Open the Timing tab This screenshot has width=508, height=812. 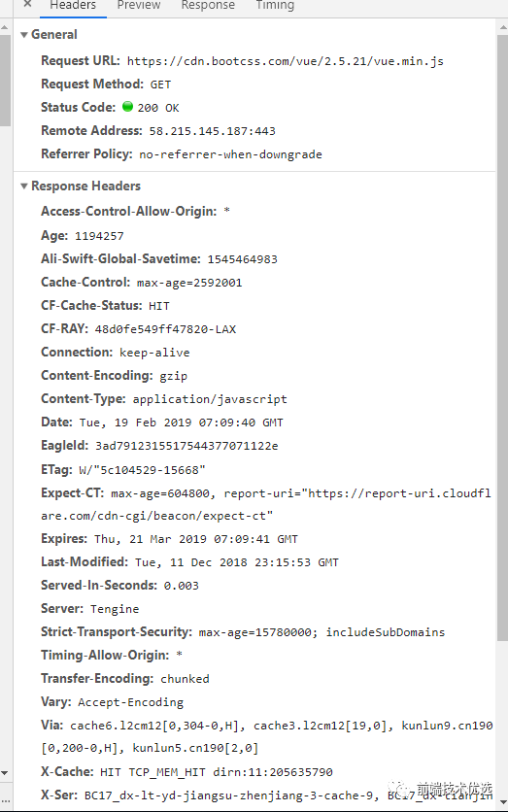pyautogui.click(x=275, y=5)
